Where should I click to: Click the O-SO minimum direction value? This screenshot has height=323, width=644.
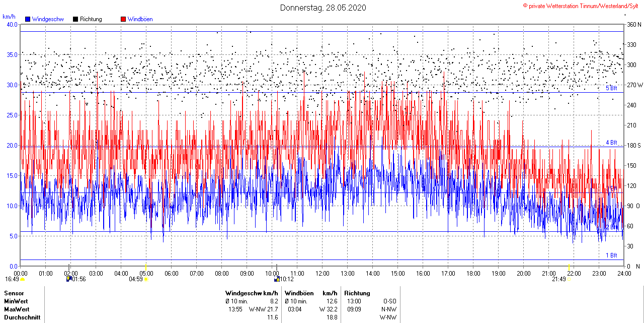(390, 301)
